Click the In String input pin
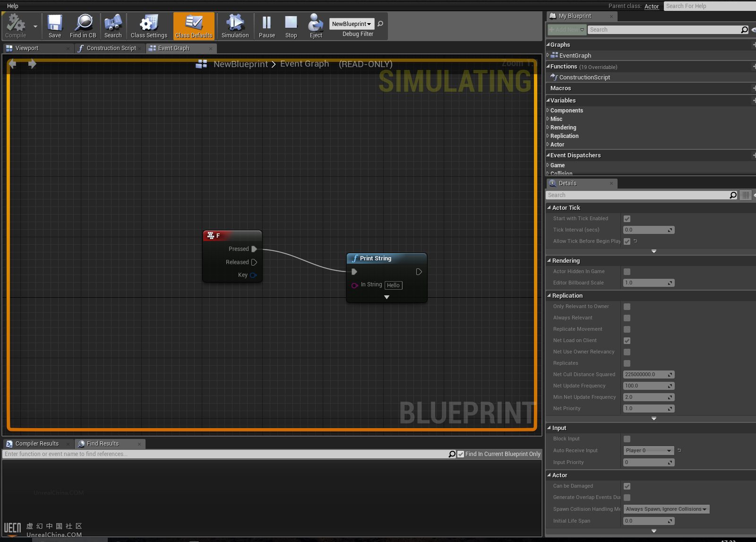The image size is (756, 542). 354,285
